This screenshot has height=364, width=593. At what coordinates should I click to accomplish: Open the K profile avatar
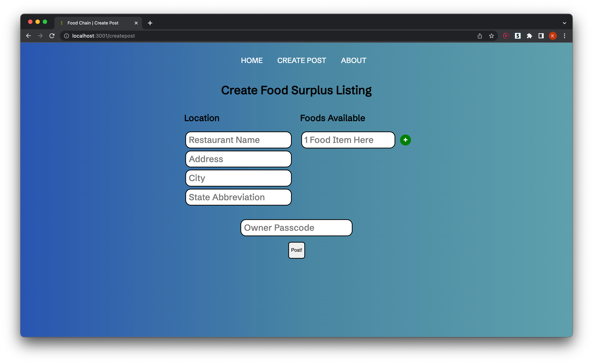coord(552,36)
